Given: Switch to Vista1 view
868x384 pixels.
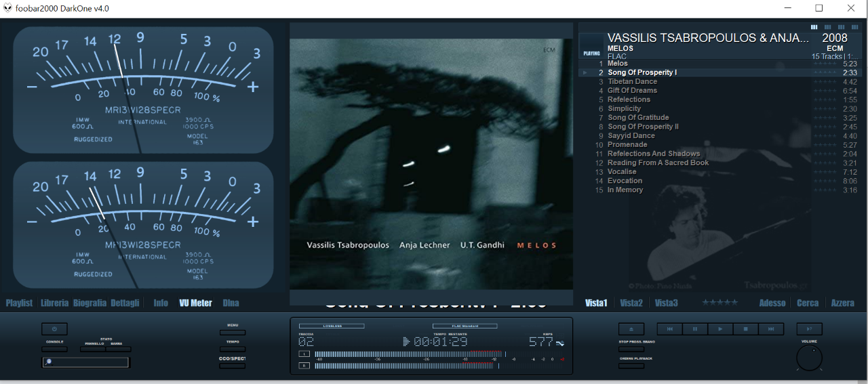Looking at the screenshot, I should [x=596, y=303].
